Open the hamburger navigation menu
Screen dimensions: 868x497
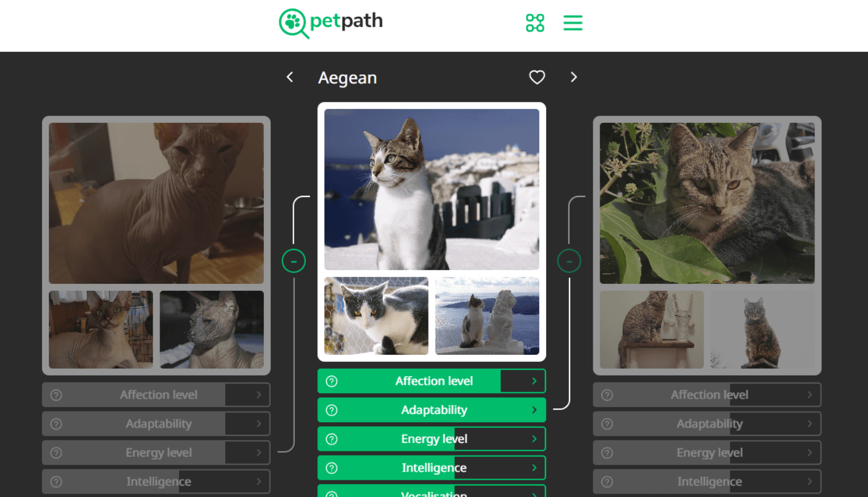point(573,23)
